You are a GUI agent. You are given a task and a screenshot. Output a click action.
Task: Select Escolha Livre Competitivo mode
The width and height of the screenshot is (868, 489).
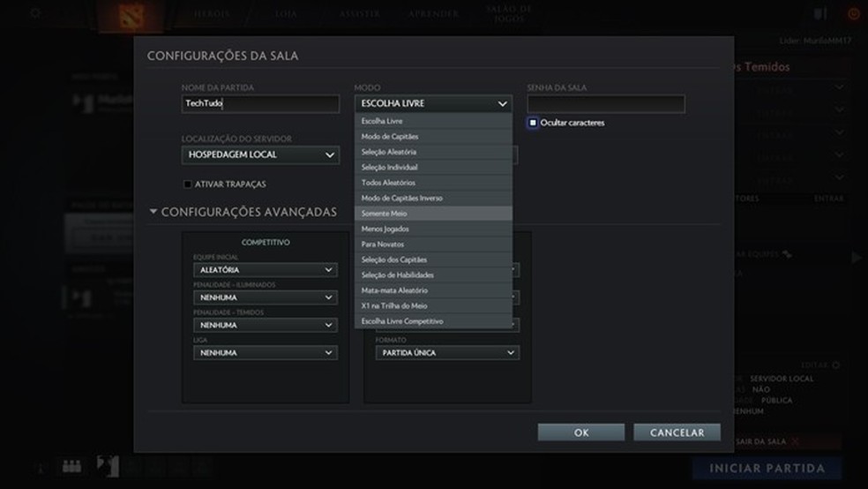(433, 321)
